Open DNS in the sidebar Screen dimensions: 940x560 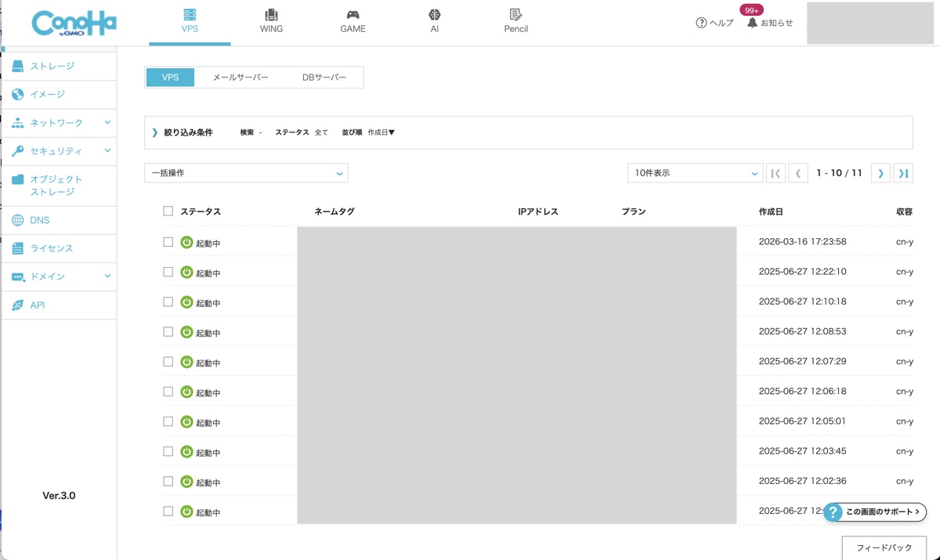(x=59, y=221)
